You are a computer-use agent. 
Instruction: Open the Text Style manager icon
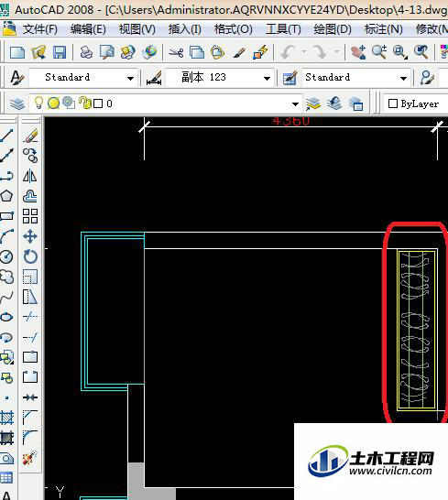(16, 78)
